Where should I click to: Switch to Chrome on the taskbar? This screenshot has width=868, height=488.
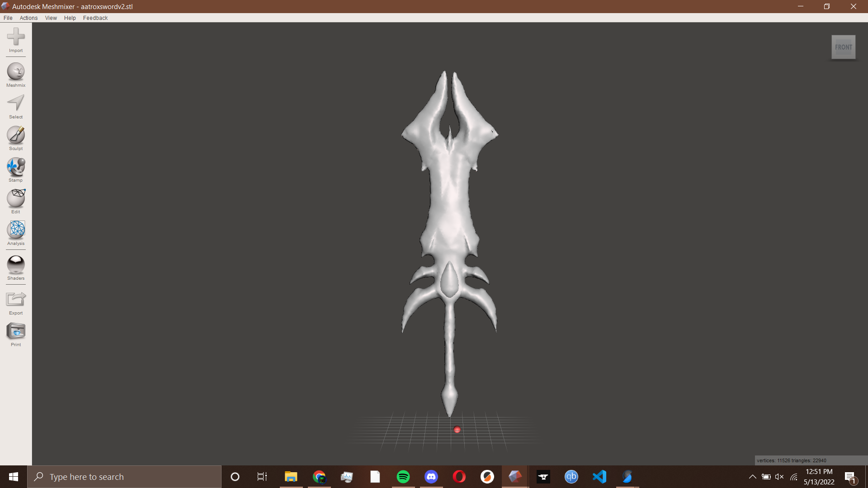[x=319, y=477]
